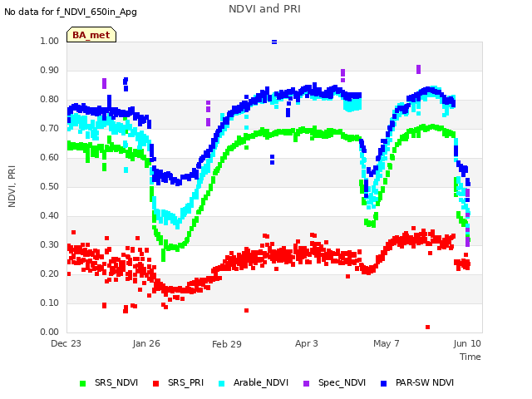Screen dimensions: 532x399
Task: Click the 'No data for f_NDVI_650in_Apg' message
Action: click(71, 12)
